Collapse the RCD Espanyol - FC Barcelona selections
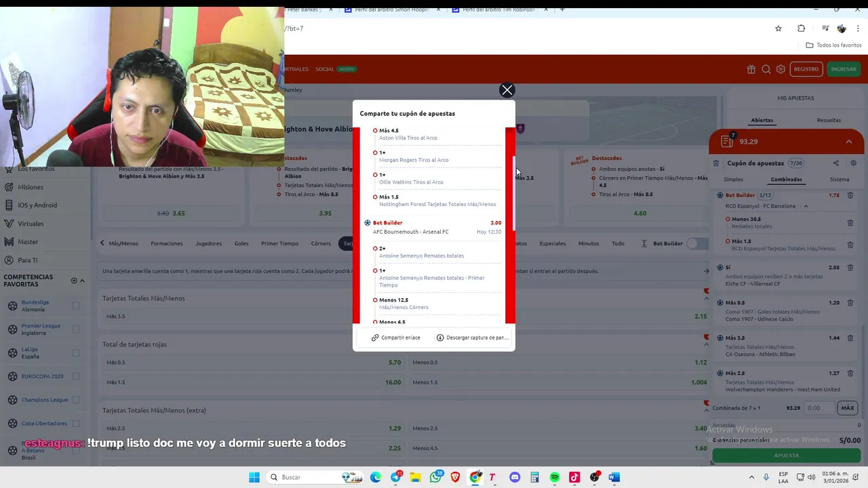868x488 pixels. point(806,206)
